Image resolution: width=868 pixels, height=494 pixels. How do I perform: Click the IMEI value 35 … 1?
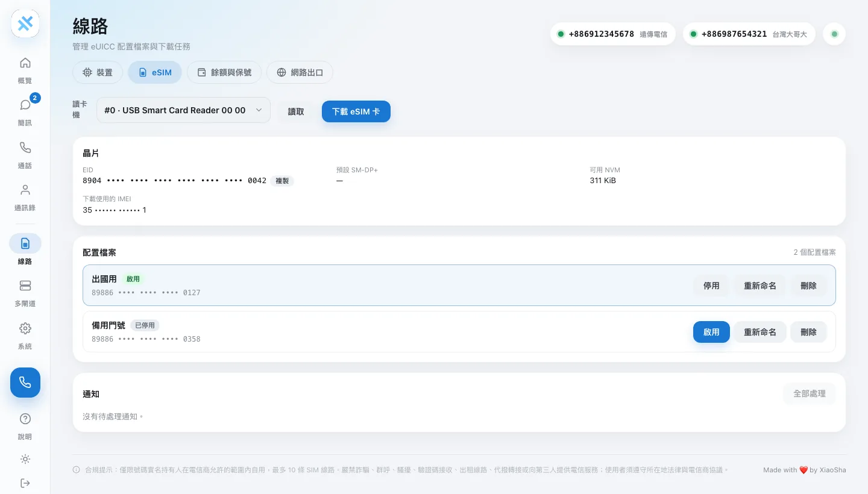(x=115, y=210)
